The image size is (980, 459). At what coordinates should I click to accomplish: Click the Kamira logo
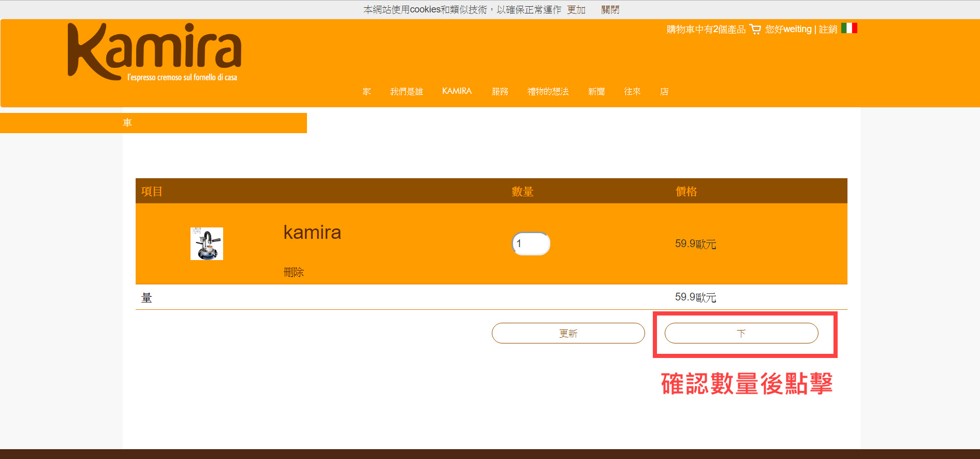click(154, 52)
